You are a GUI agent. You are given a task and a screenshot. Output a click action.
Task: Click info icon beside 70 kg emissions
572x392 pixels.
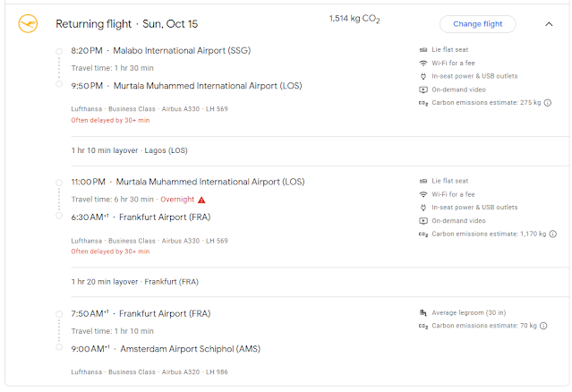[542, 327]
